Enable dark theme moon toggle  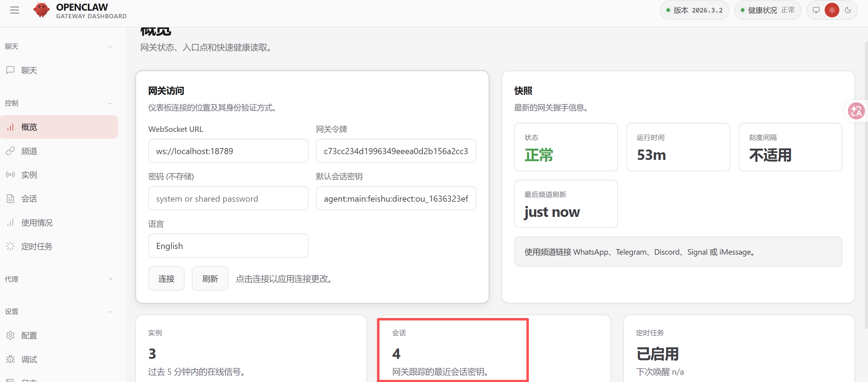[x=848, y=10]
